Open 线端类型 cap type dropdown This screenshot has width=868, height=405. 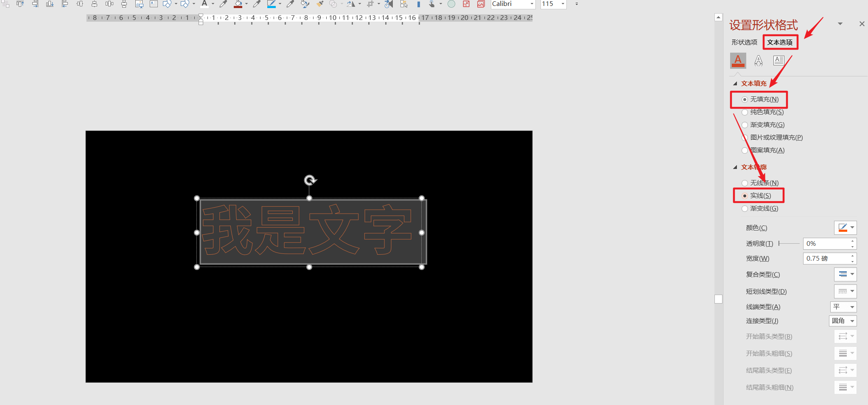pos(843,307)
